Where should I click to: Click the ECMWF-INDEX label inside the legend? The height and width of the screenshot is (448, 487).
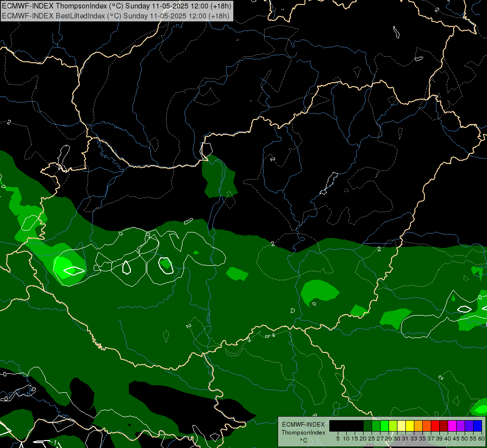click(x=303, y=425)
